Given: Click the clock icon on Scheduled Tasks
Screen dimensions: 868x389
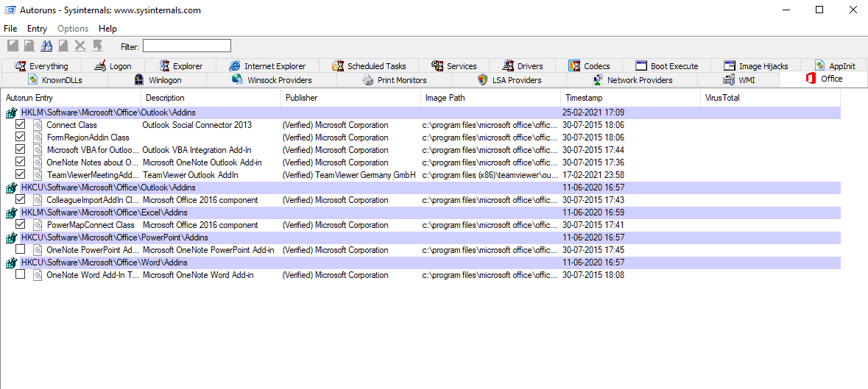Looking at the screenshot, I should [x=338, y=65].
